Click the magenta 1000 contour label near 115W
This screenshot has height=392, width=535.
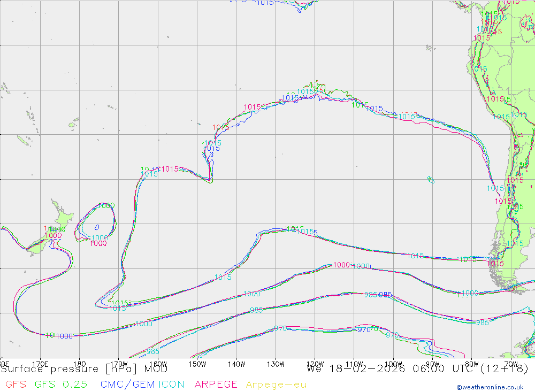coord(341,265)
